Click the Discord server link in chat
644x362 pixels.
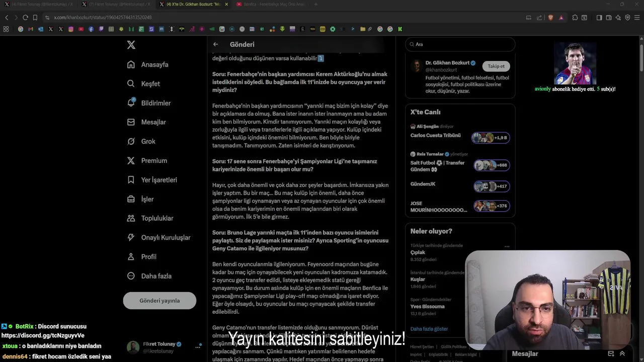coord(43,335)
